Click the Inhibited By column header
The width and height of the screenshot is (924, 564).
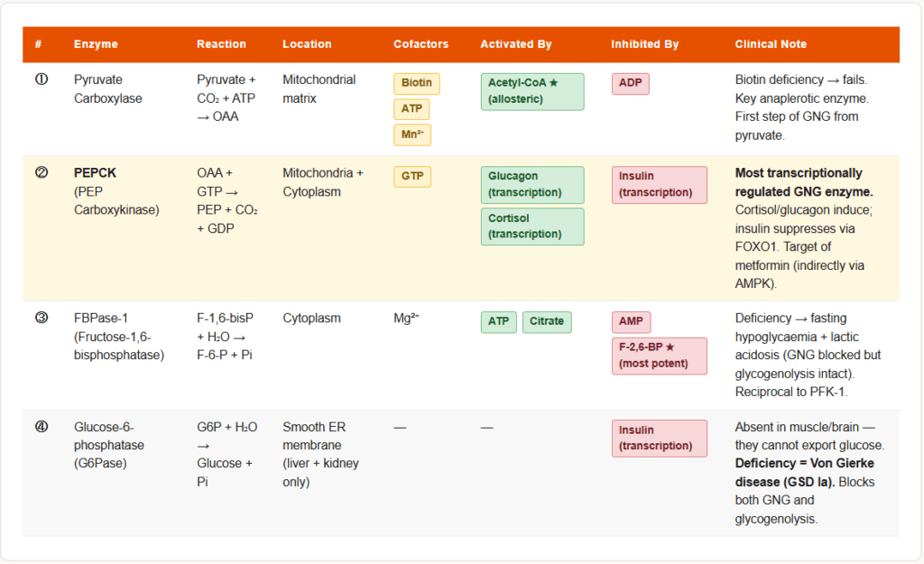644,44
